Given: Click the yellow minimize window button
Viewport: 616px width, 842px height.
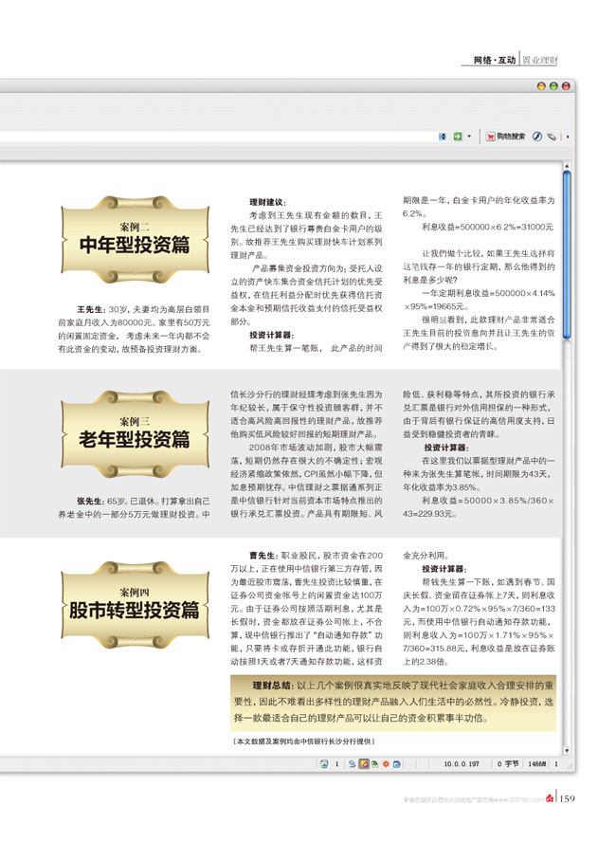Looking at the screenshot, I should click(541, 86).
